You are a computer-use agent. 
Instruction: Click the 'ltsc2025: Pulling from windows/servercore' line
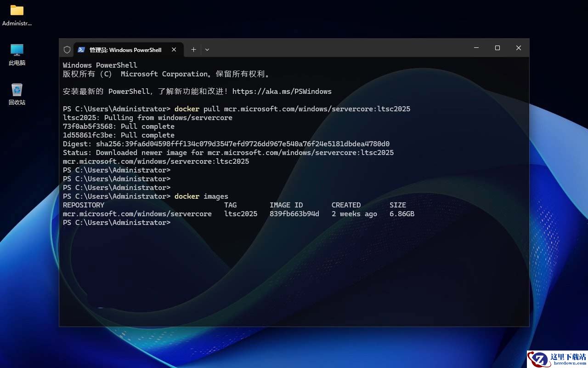(147, 118)
